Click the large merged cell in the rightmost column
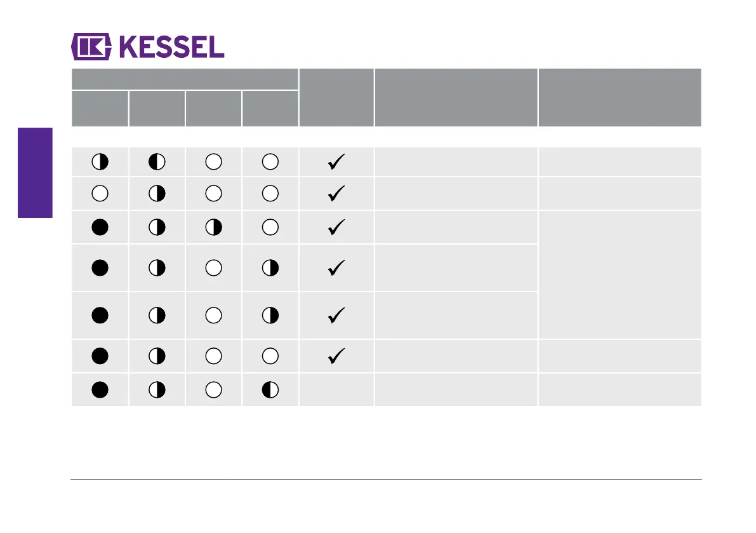The width and height of the screenshot is (756, 533). (620, 275)
